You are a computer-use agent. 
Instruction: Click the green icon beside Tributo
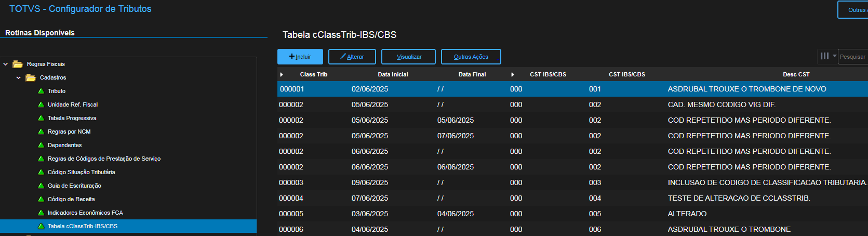41,91
